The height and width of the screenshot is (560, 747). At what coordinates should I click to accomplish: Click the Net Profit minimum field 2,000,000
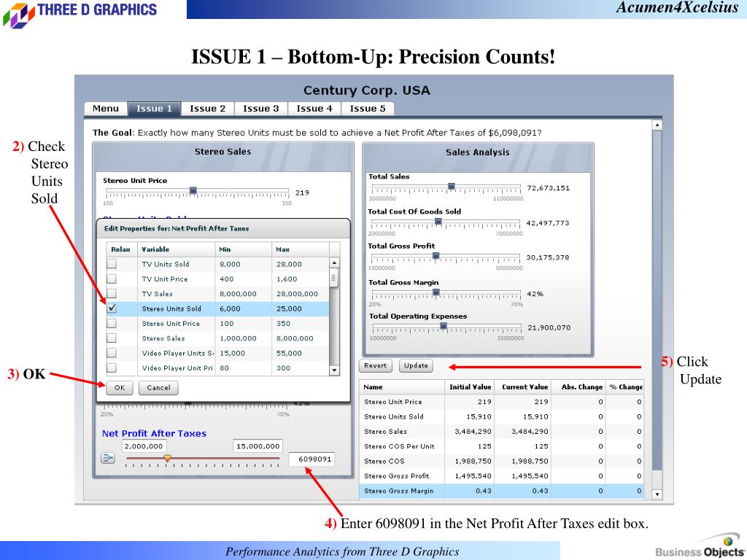pos(144,446)
